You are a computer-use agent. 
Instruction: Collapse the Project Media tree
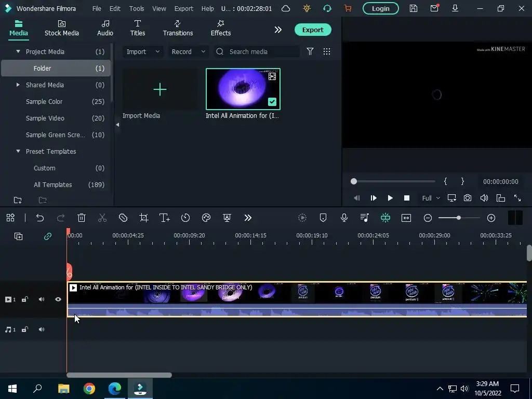click(18, 51)
